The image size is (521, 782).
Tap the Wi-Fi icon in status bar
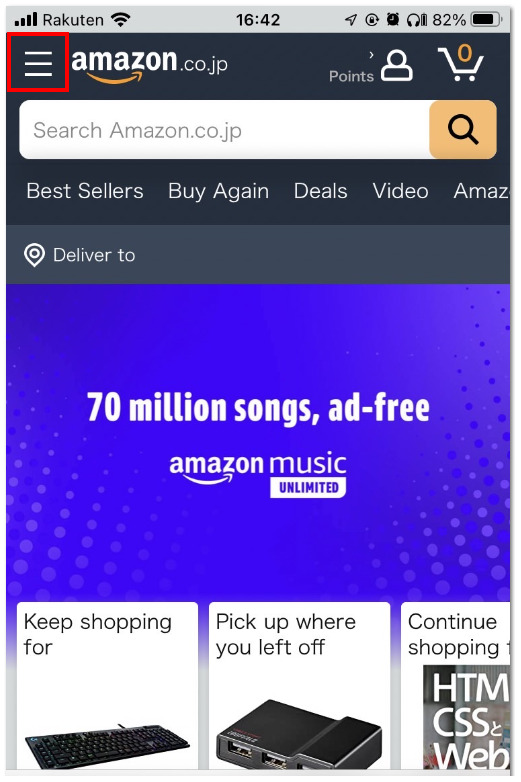(x=121, y=19)
